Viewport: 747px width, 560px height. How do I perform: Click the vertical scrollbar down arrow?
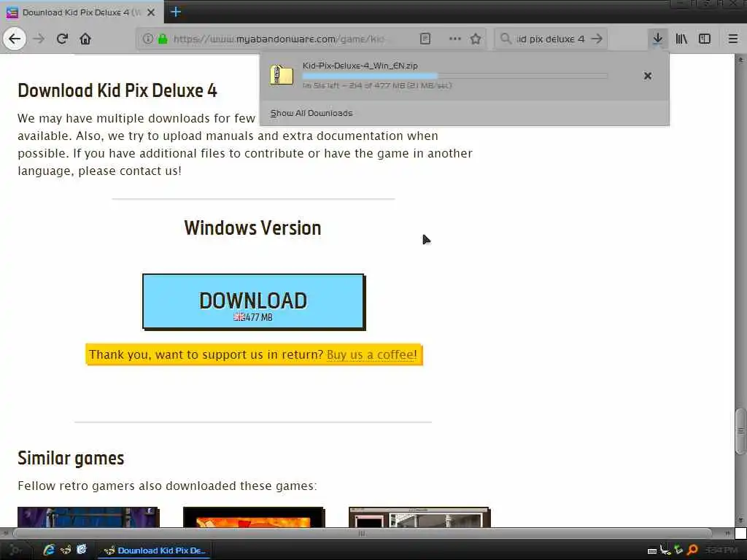[x=740, y=520]
